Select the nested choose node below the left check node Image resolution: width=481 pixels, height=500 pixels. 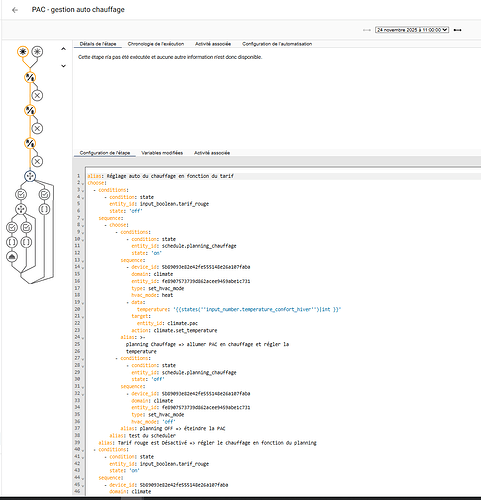pos(21,209)
